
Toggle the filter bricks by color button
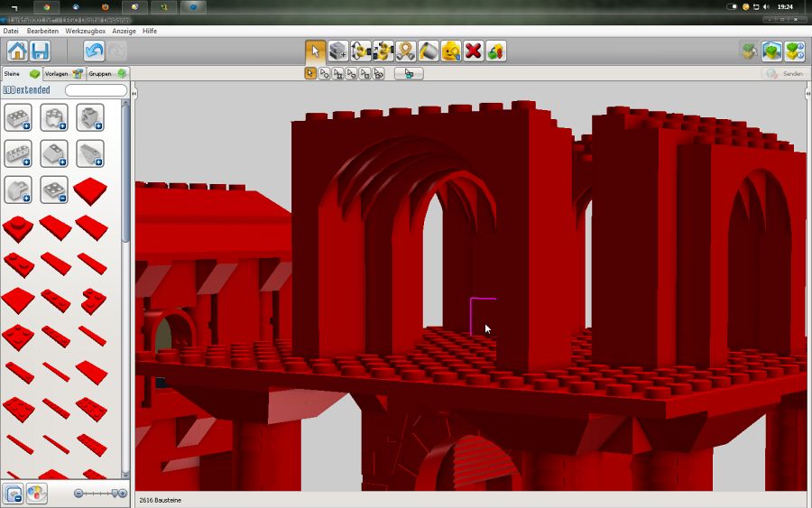click(36, 494)
